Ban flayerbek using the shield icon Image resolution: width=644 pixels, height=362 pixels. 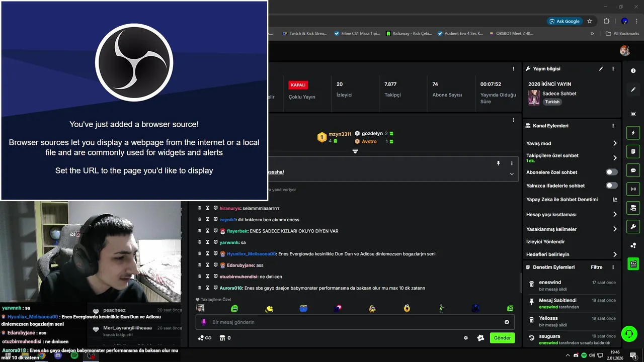[x=215, y=231]
